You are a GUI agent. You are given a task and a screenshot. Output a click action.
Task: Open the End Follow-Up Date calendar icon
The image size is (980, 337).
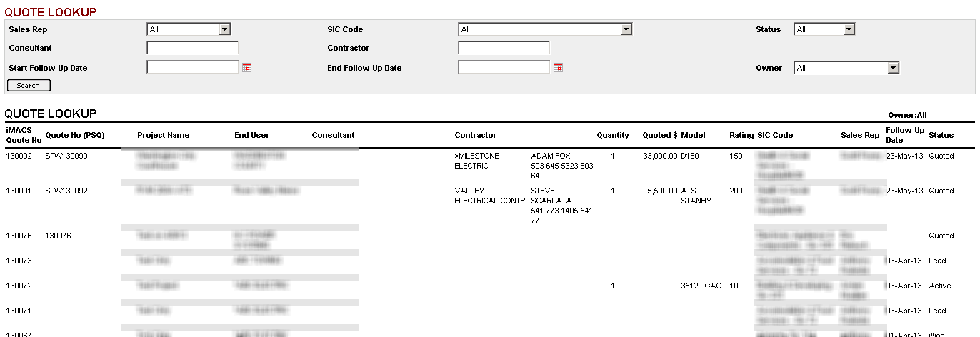tap(559, 67)
